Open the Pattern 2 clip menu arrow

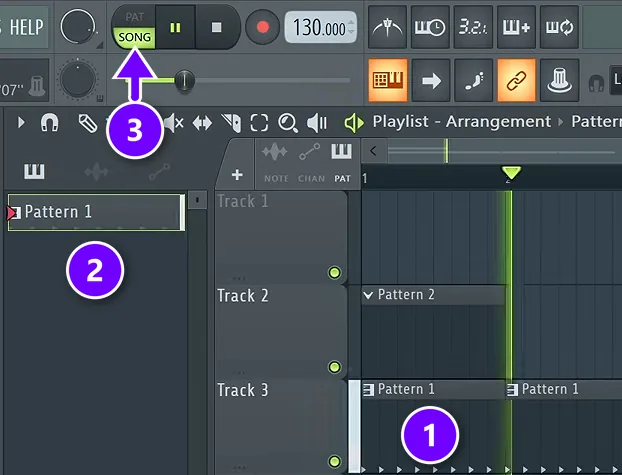pos(369,295)
